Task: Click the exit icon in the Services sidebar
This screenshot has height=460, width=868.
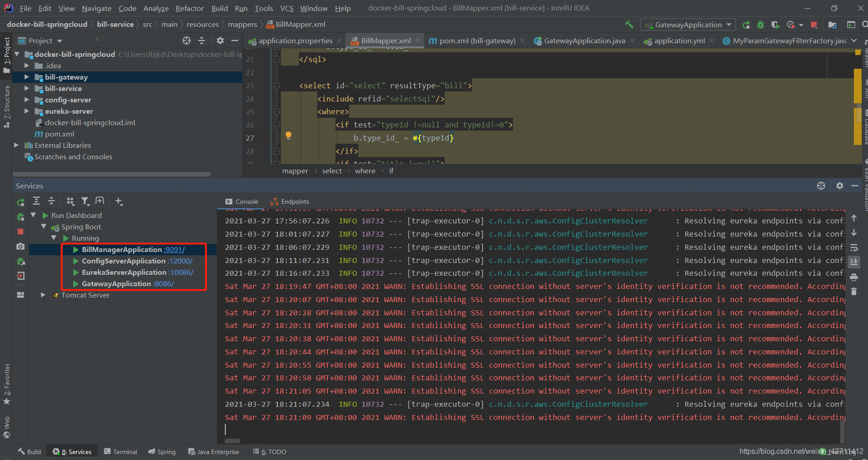Action: [20, 276]
